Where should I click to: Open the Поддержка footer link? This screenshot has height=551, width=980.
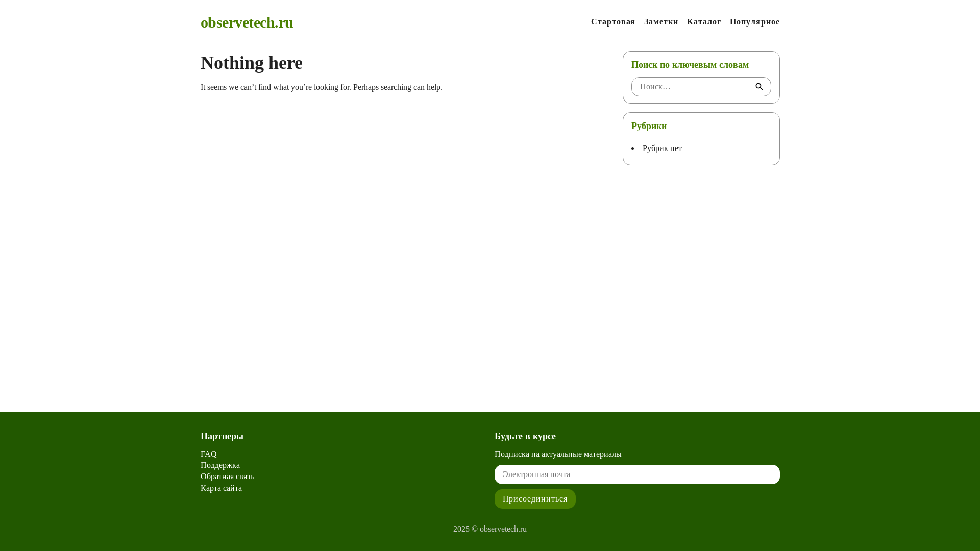click(220, 465)
